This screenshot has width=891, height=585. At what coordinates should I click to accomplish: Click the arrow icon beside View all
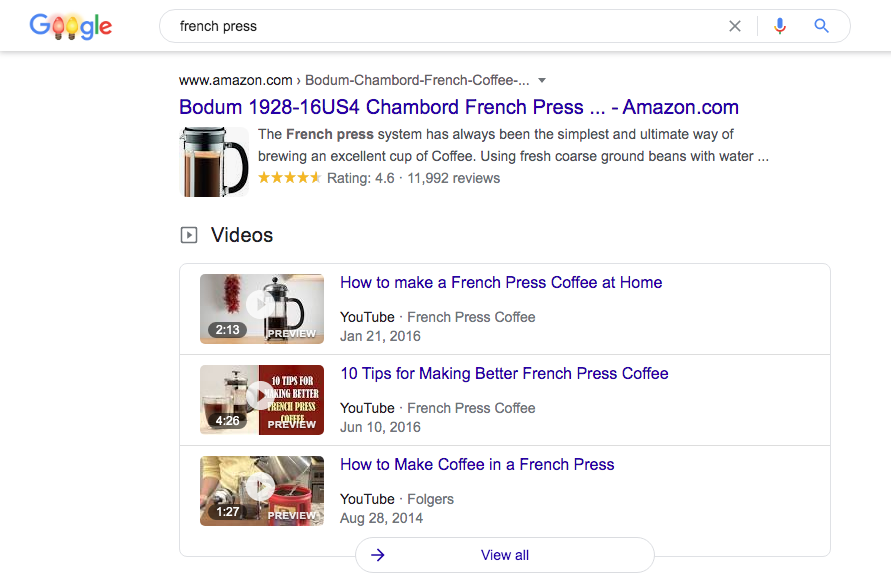pos(378,555)
